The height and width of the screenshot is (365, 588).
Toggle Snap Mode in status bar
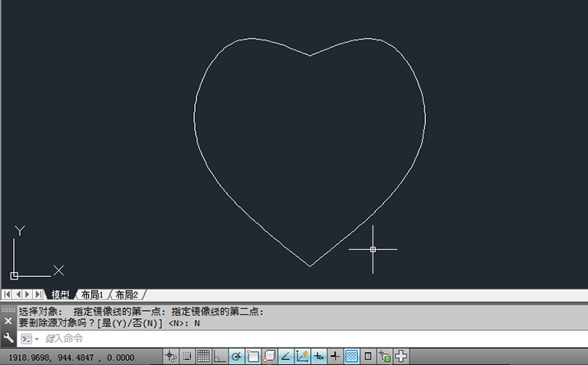click(x=187, y=356)
